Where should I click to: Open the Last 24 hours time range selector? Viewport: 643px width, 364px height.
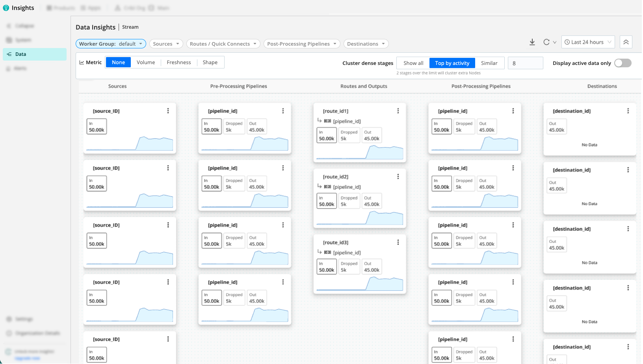point(588,42)
